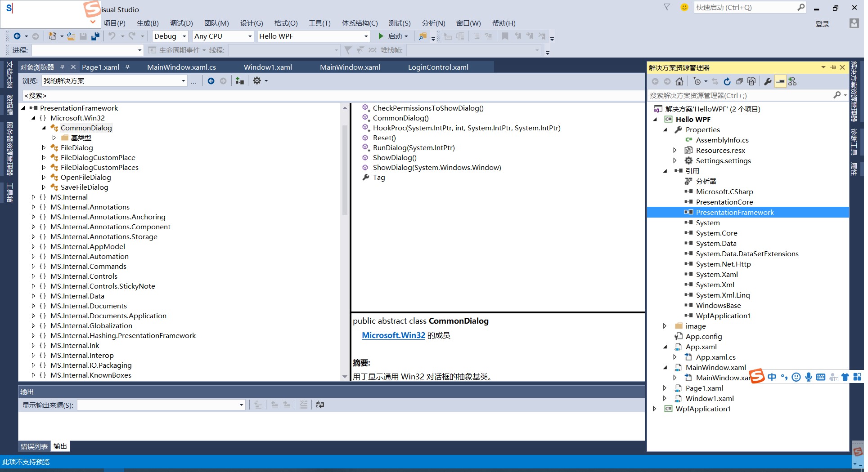
Task: Open the 工具箱 toolbox side tab
Action: point(9,192)
